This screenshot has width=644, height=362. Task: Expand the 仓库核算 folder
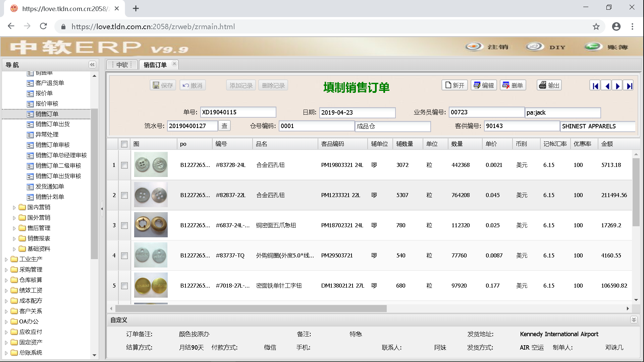pos(6,280)
